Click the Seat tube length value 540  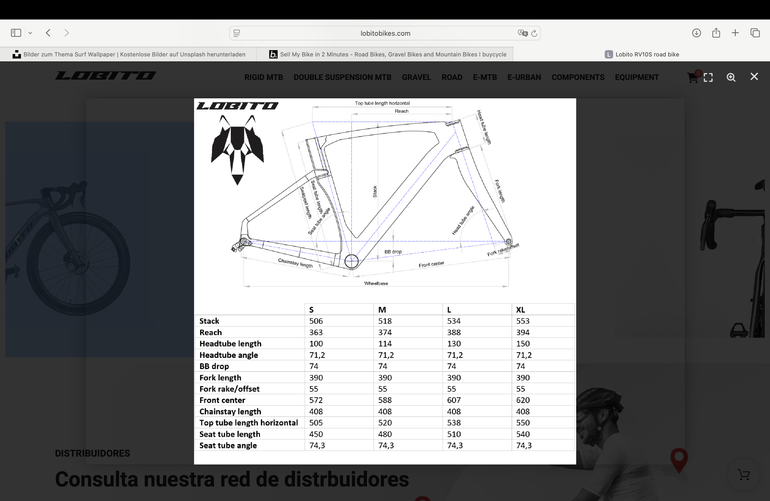click(x=523, y=434)
